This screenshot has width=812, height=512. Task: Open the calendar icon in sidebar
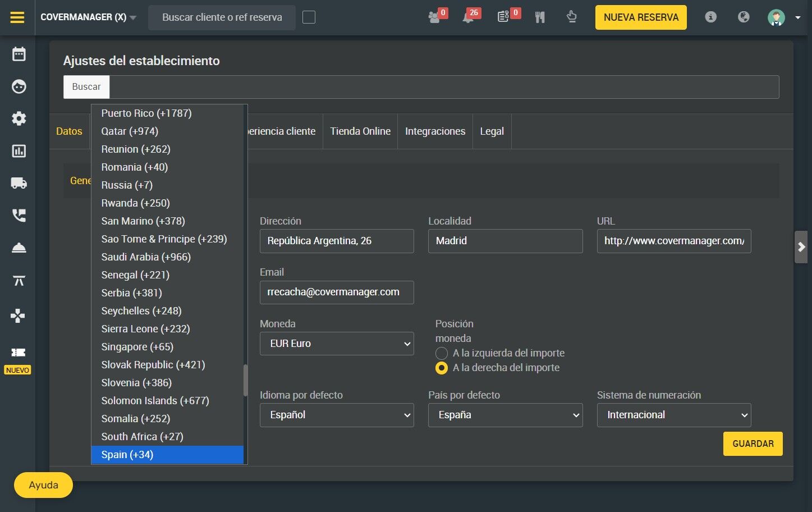19,54
